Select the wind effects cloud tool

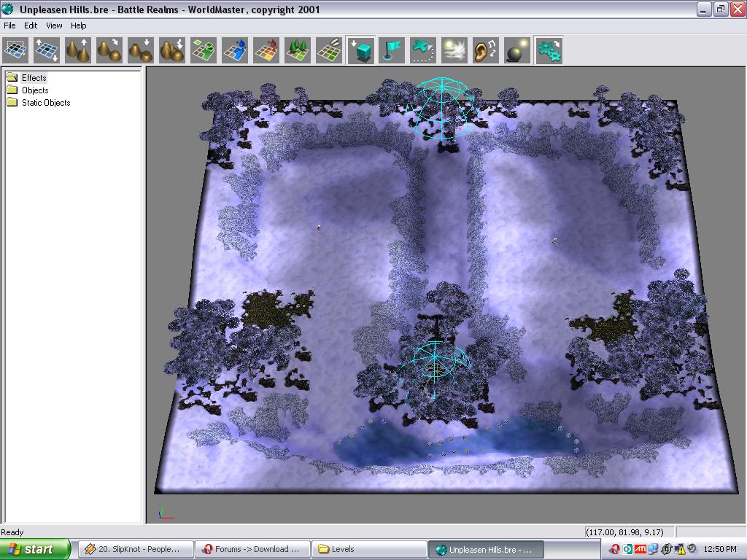coord(454,51)
